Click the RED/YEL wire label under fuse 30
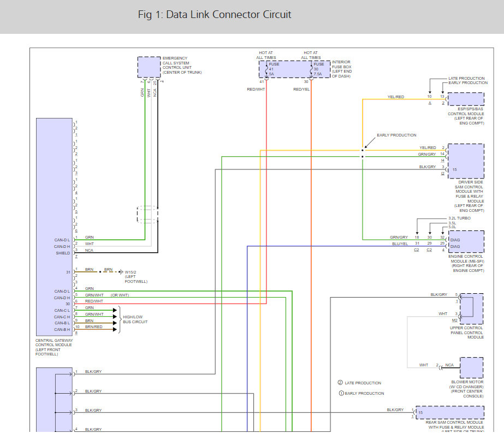Image resolution: width=504 pixels, height=439 pixels. point(301,89)
